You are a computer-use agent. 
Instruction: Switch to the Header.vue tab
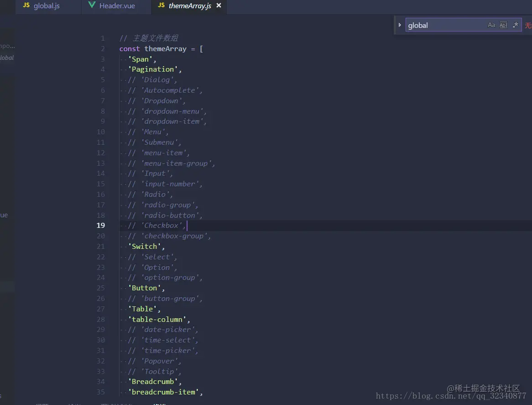(117, 6)
